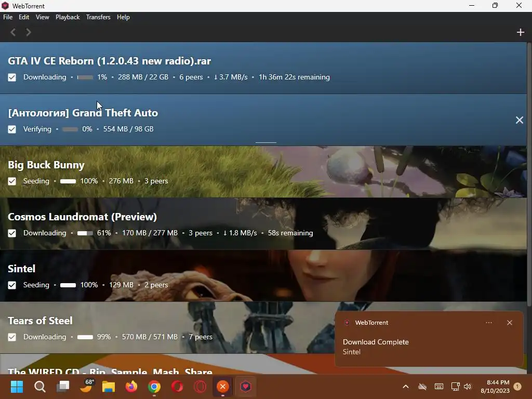Image resolution: width=532 pixels, height=399 pixels.
Task: Open Task View on taskbar
Action: coord(63,387)
